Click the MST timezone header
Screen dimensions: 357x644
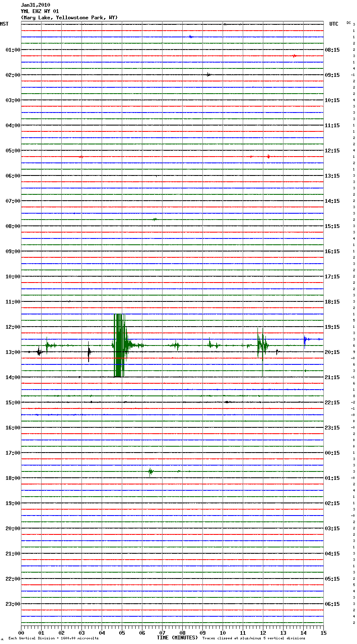click(4, 24)
